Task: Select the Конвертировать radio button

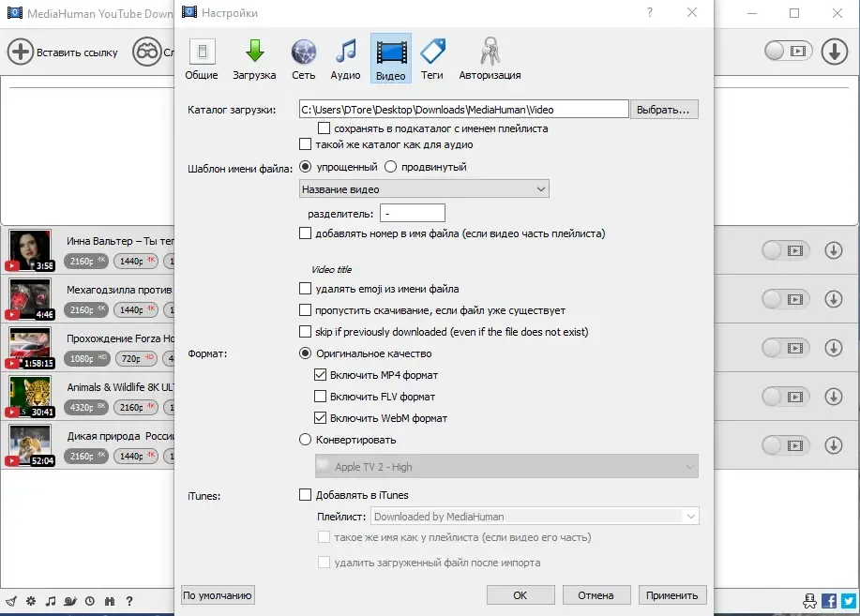Action: tap(305, 440)
